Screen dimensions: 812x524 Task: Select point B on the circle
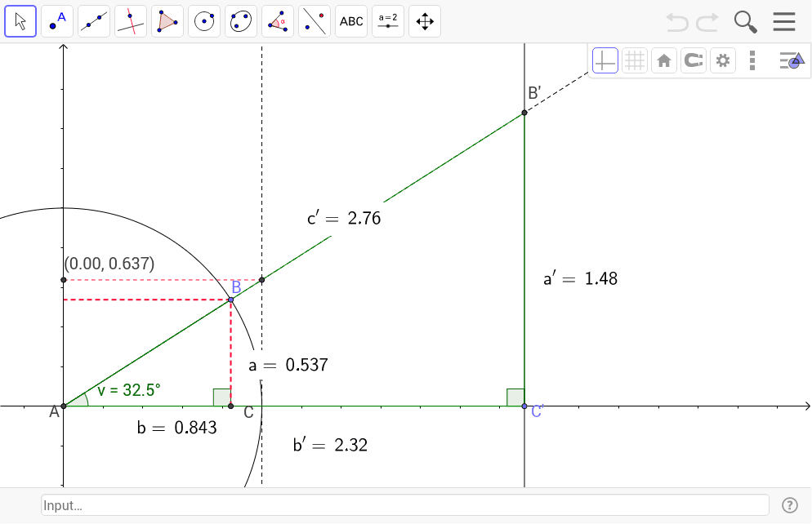pyautogui.click(x=231, y=300)
